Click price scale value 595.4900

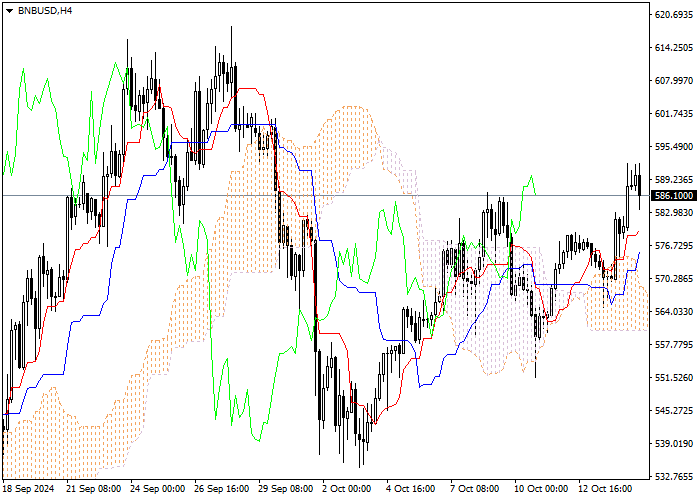(673, 147)
